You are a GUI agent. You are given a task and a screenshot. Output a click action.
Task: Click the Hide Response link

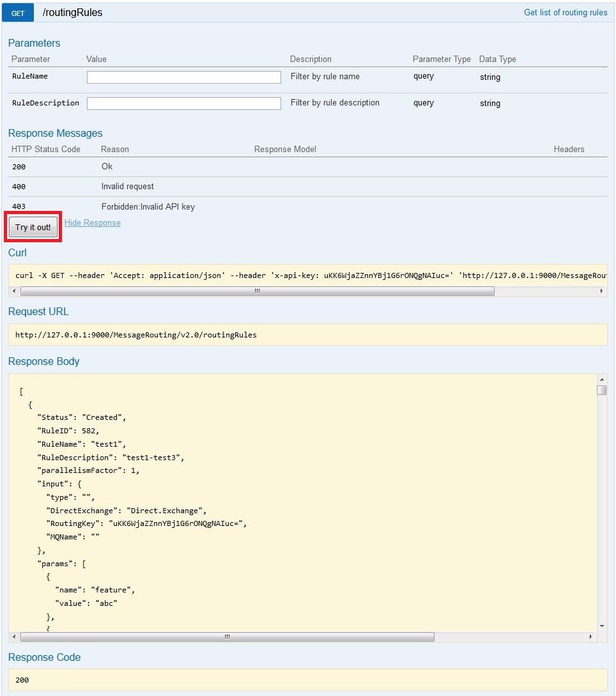coord(92,223)
